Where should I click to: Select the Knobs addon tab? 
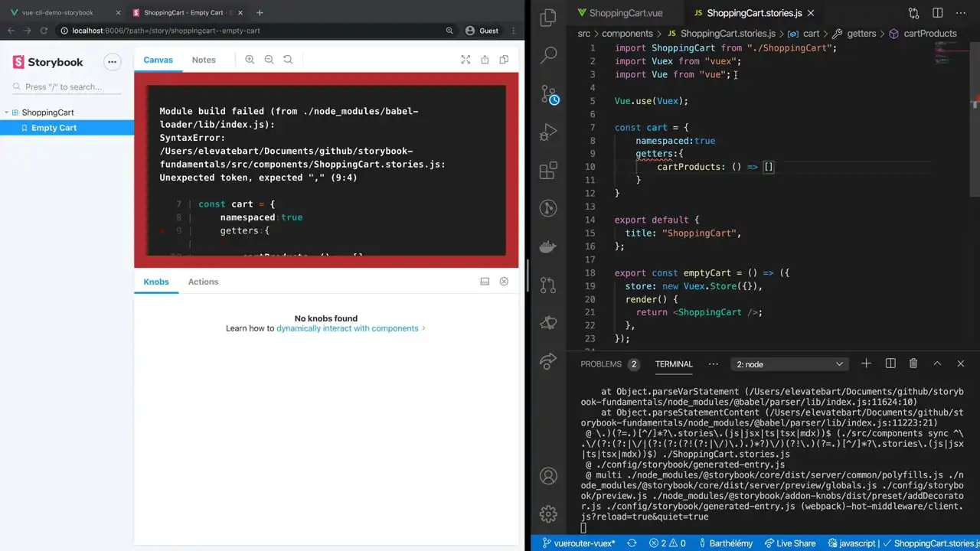(156, 282)
